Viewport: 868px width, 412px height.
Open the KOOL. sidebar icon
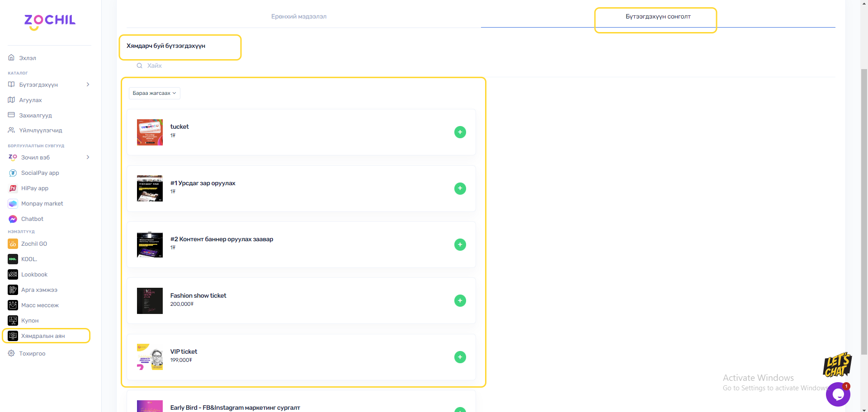[x=13, y=259]
